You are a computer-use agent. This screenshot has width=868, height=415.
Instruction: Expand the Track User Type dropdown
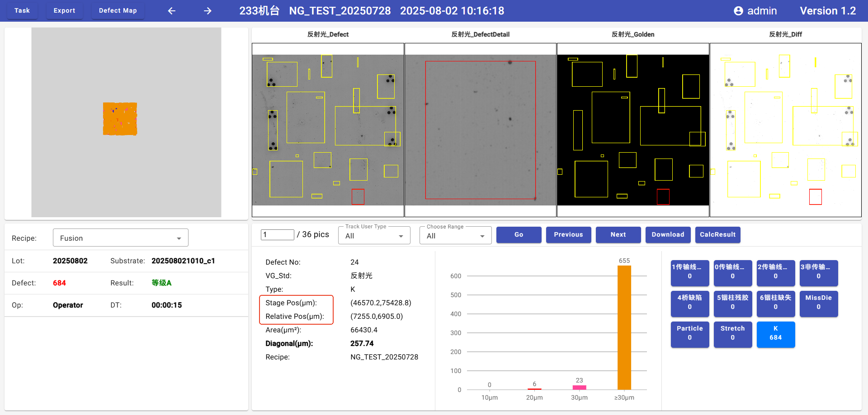pyautogui.click(x=374, y=236)
